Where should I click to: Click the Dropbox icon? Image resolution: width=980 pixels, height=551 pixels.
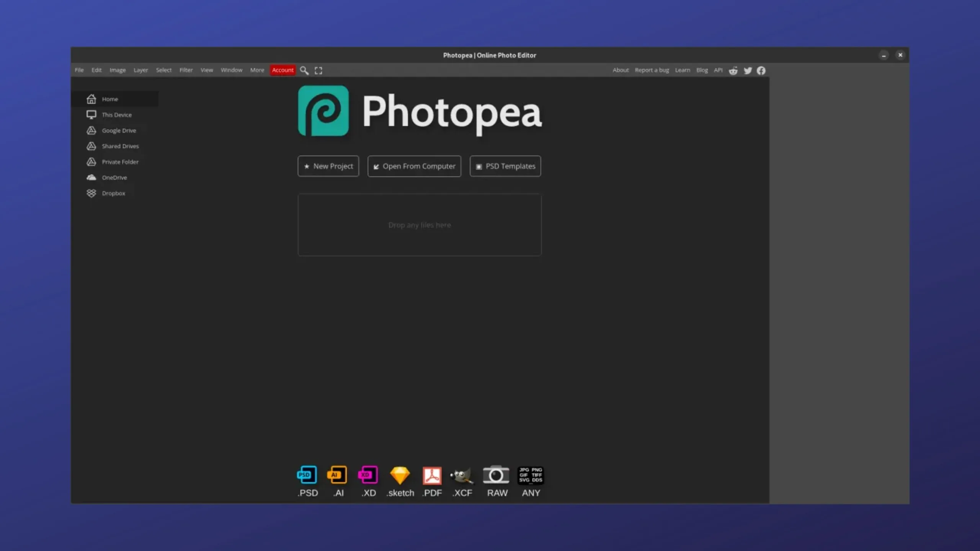[91, 193]
